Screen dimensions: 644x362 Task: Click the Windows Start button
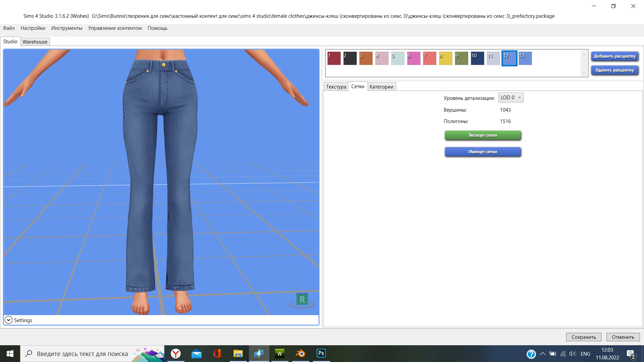(10, 354)
